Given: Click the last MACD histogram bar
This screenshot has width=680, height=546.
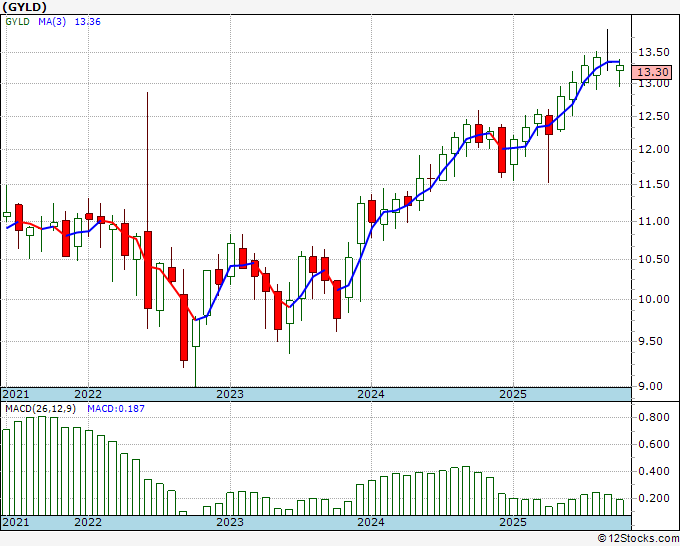Looking at the screenshot, I should coord(620,507).
